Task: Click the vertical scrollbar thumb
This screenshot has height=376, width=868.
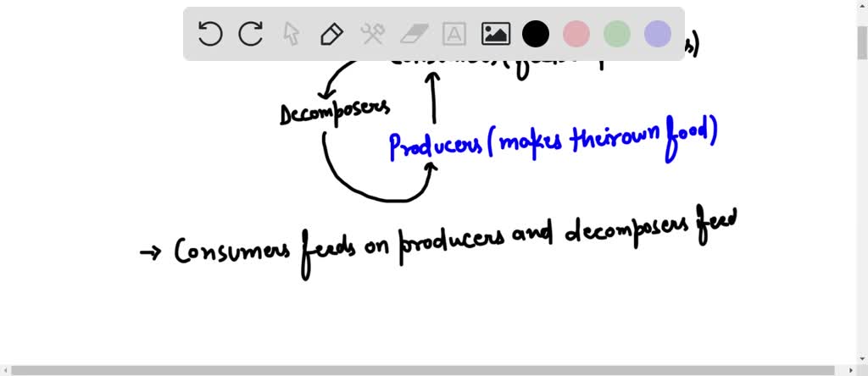Action: (x=862, y=42)
